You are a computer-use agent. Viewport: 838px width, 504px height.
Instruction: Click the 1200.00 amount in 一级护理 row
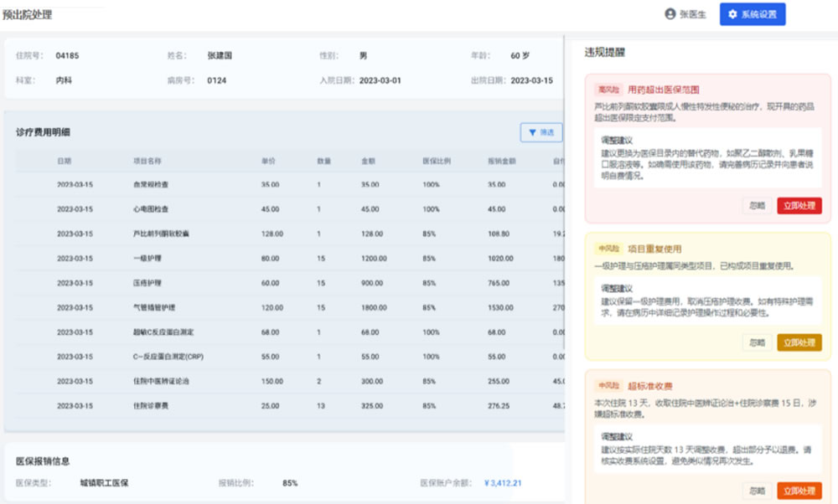coord(374,259)
